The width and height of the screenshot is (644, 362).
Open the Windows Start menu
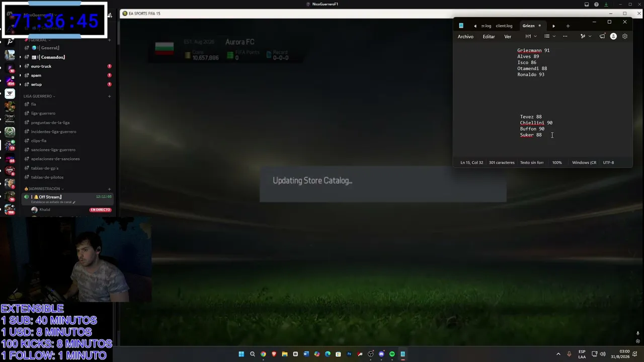pos(242,354)
